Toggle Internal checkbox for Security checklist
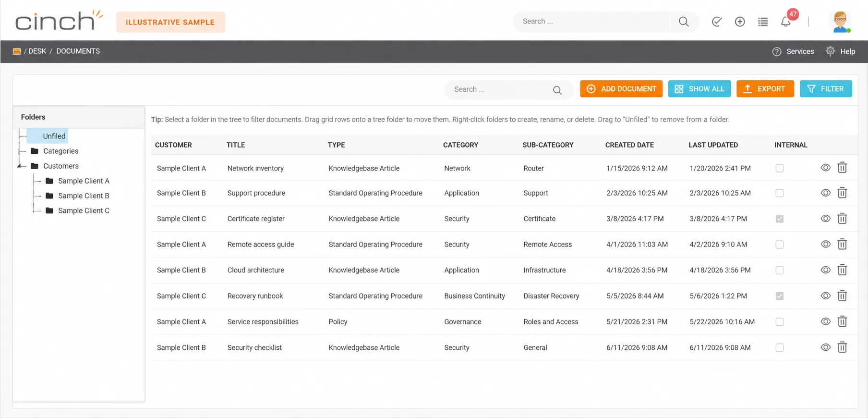This screenshot has height=418, width=868. (x=780, y=347)
